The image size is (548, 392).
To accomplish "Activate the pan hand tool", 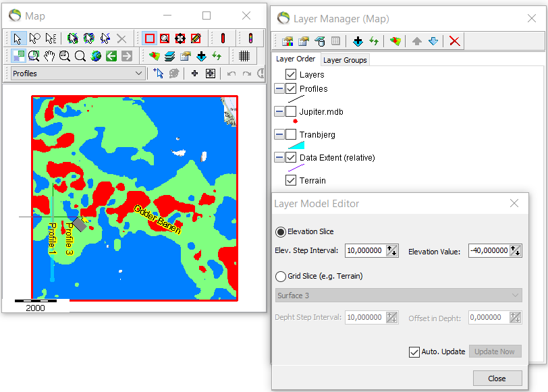I will 49,56.
